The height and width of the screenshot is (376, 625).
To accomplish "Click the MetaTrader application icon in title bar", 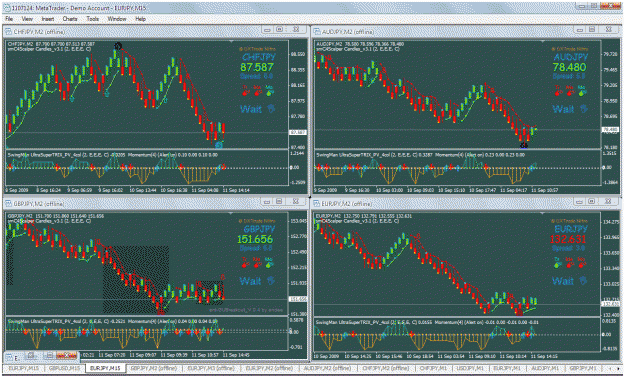I will point(8,8).
